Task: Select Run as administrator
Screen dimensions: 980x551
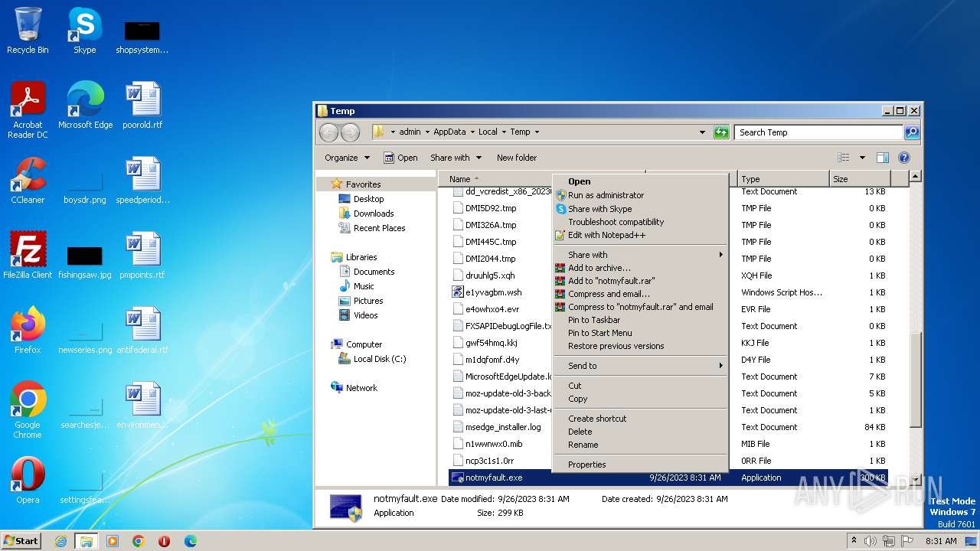Action: click(x=639, y=195)
